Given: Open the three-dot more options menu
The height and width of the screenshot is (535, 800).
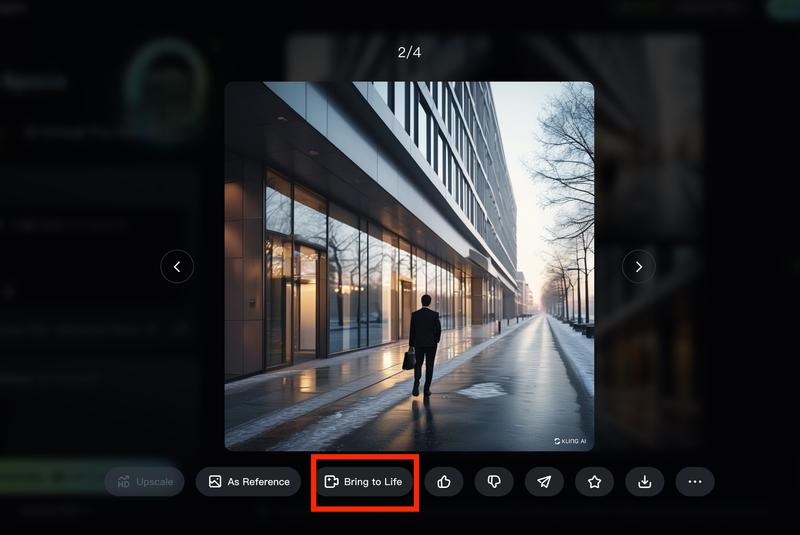Looking at the screenshot, I should click(695, 482).
